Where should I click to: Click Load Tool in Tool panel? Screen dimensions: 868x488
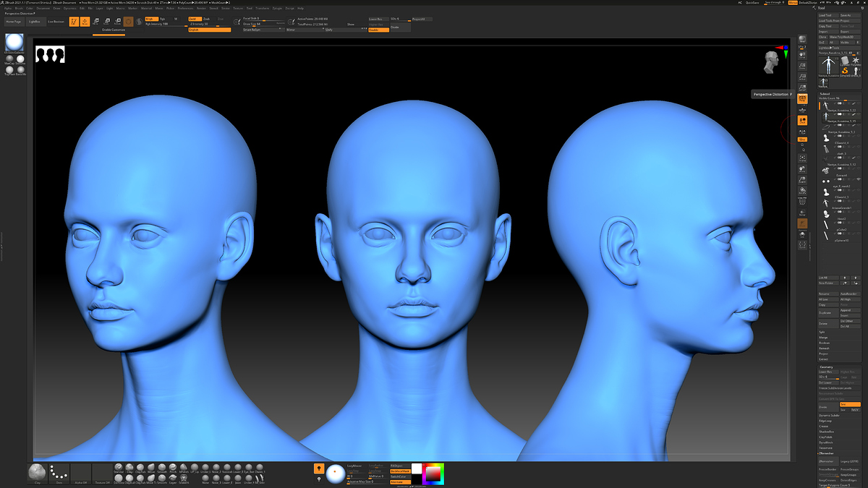[x=828, y=14]
